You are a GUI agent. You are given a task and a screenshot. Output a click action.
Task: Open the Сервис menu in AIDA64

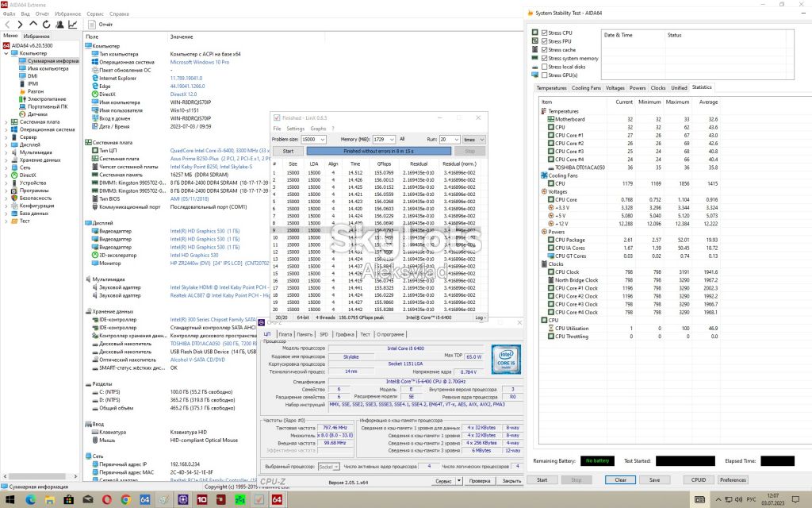pos(95,14)
